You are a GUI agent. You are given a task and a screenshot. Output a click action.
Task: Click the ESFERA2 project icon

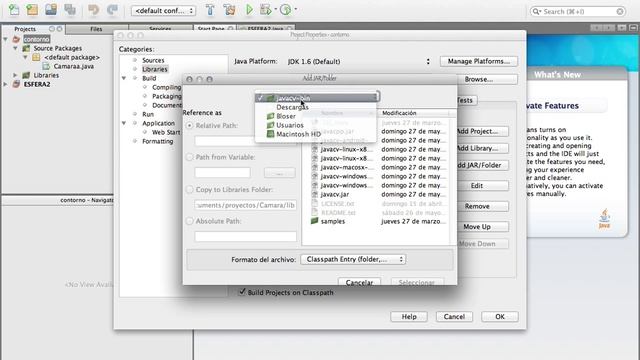pyautogui.click(x=16, y=84)
